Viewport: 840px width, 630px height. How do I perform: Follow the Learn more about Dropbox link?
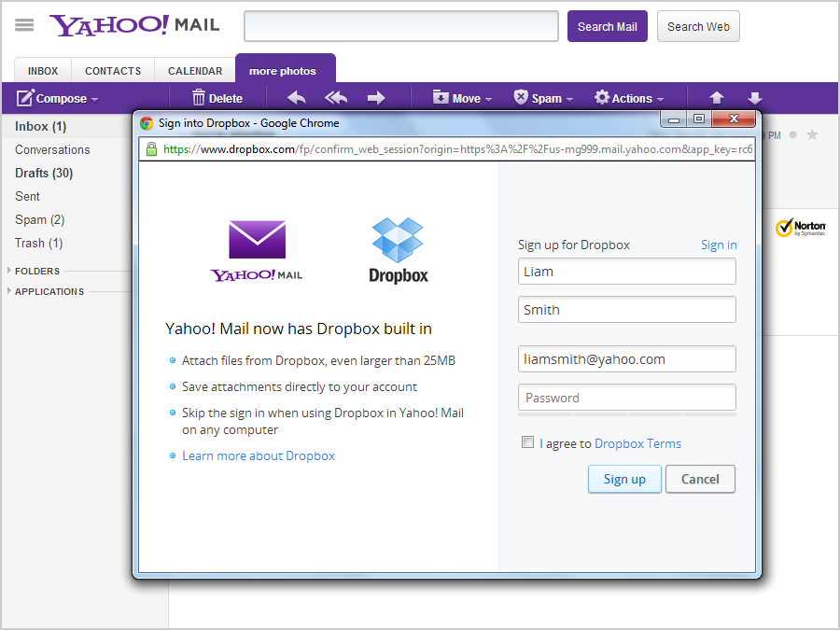[259, 455]
